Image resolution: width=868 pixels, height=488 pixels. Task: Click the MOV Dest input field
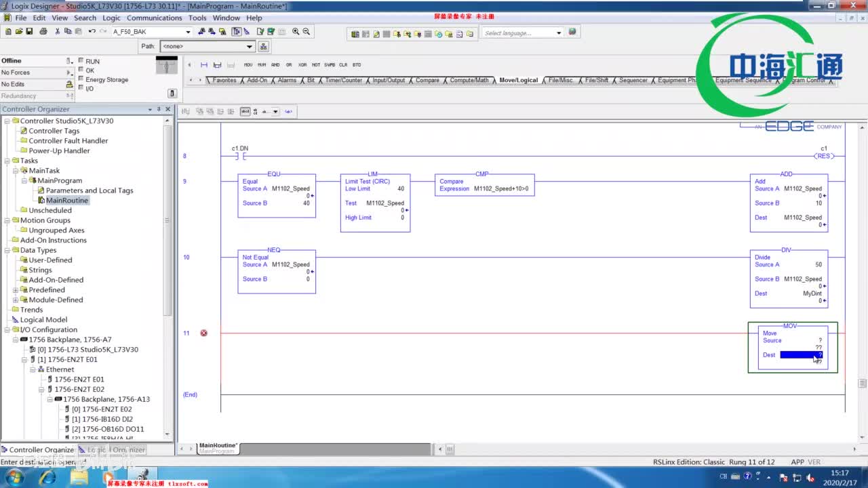[801, 355]
